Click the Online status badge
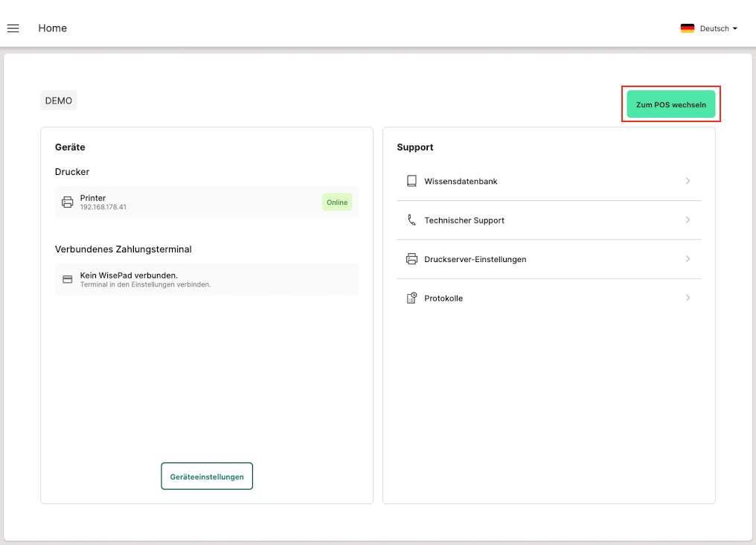 [x=337, y=202]
